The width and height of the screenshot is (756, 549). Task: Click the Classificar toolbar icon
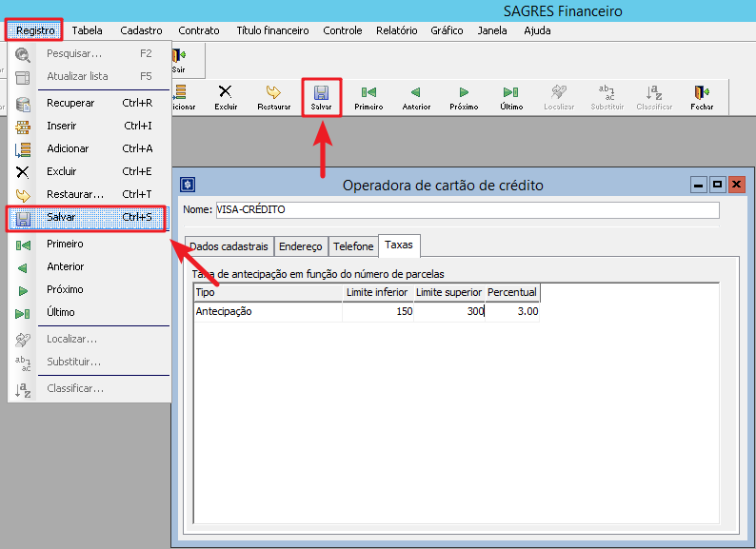coord(654,97)
